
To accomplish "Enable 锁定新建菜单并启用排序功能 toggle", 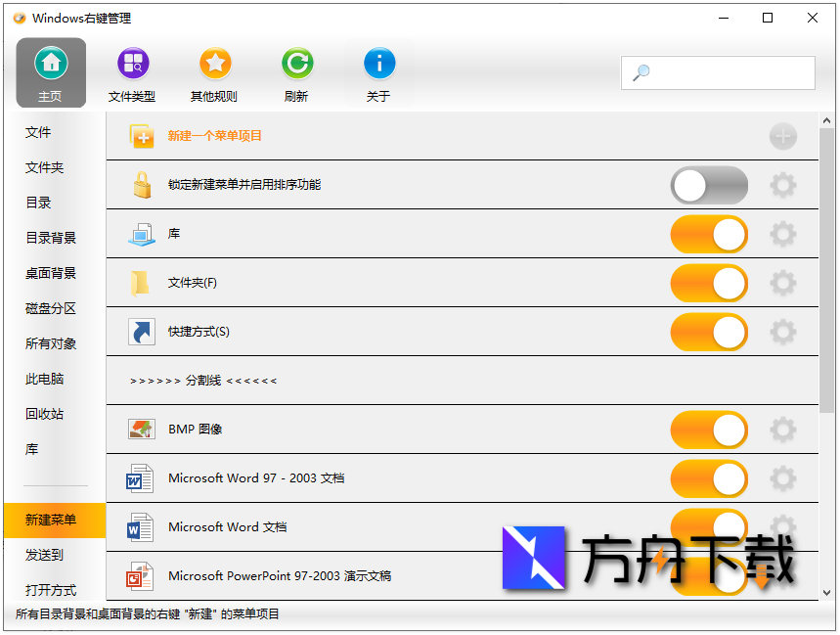I will (x=709, y=185).
